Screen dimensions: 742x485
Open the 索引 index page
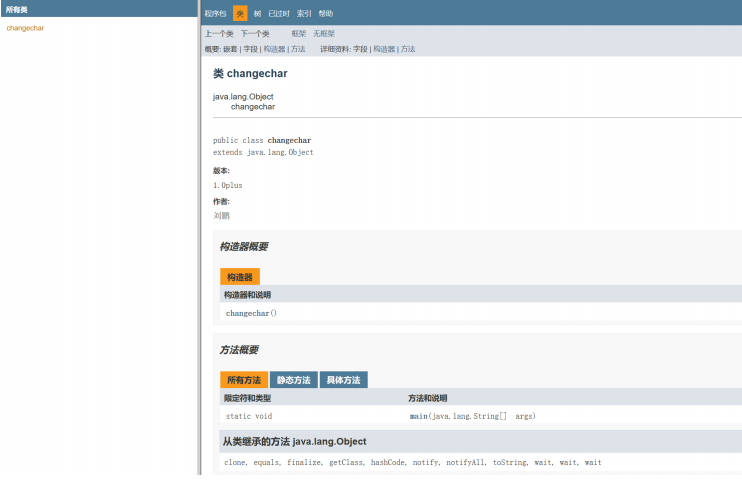[x=304, y=14]
